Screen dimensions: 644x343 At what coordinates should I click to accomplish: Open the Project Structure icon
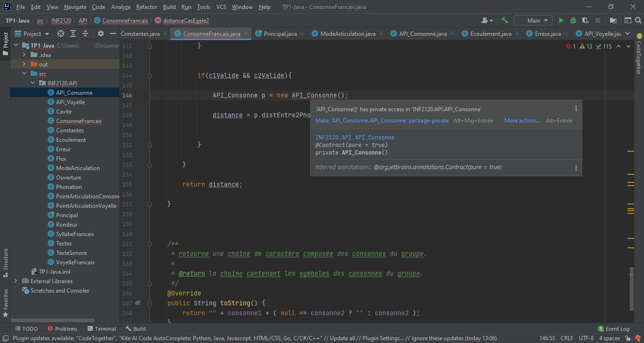click(613, 21)
